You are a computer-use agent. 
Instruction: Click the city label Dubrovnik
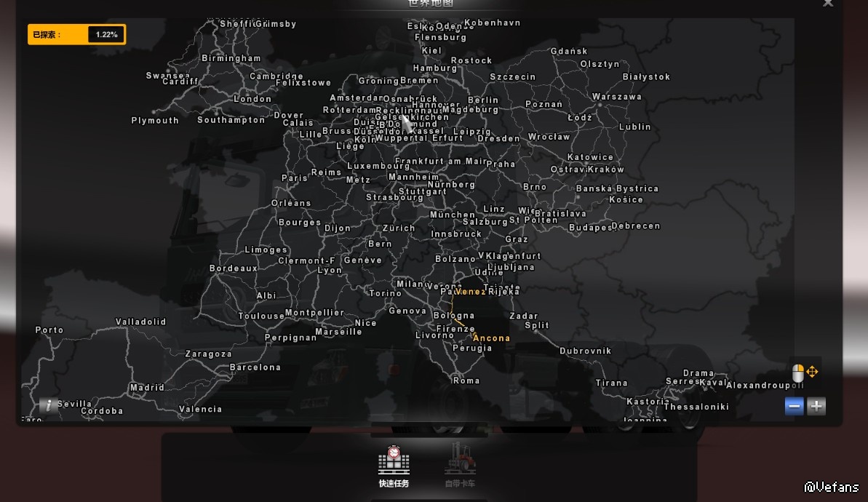[x=586, y=351]
